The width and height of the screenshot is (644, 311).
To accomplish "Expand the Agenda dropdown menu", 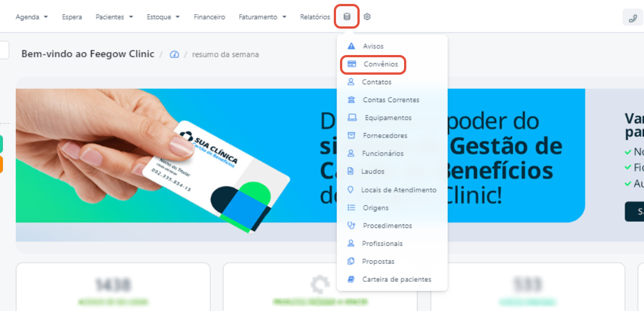I will click(31, 17).
